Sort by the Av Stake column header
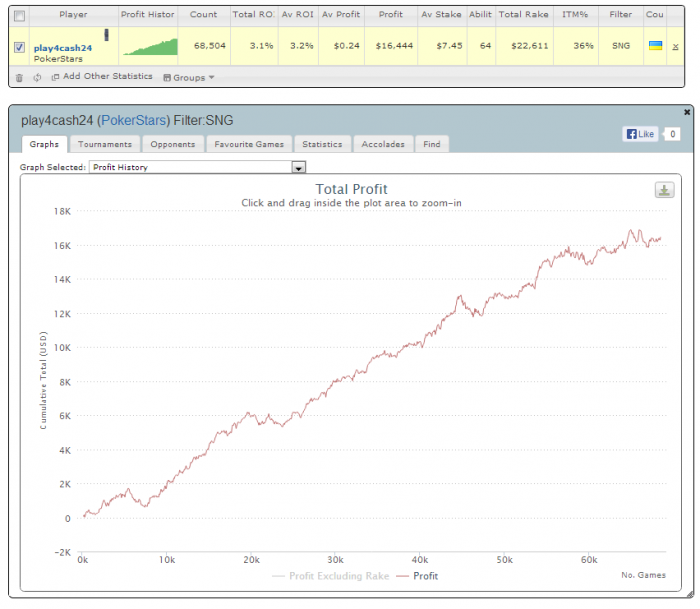The height and width of the screenshot is (609, 700). point(442,15)
